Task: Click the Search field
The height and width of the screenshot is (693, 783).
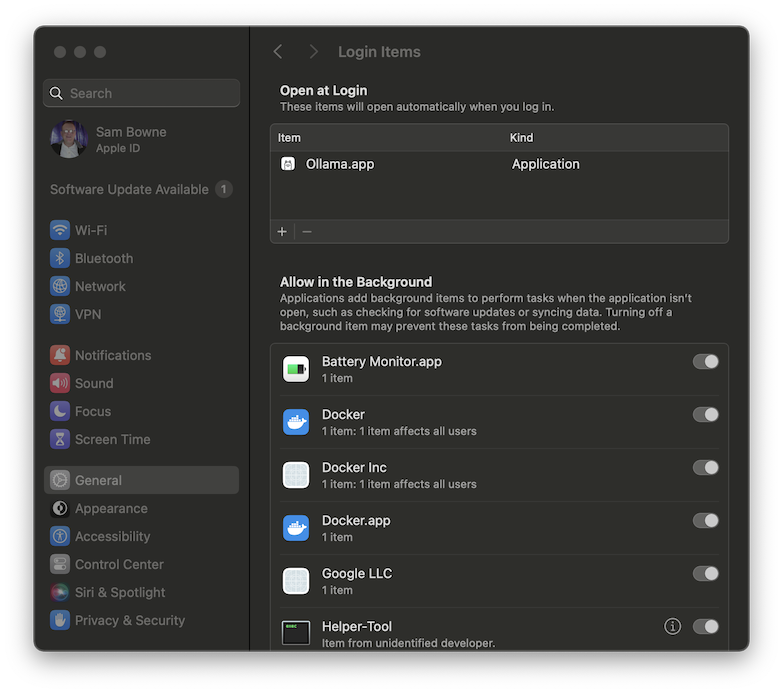Action: pyautogui.click(x=141, y=93)
